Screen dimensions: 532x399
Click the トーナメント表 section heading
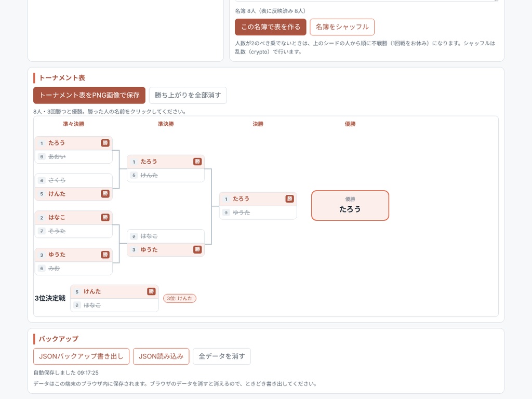tap(62, 78)
